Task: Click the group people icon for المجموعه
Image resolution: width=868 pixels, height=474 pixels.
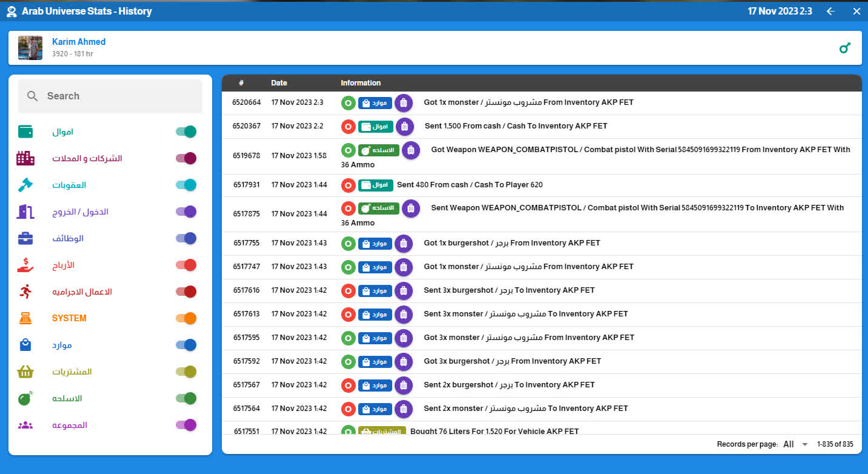Action: [25, 425]
